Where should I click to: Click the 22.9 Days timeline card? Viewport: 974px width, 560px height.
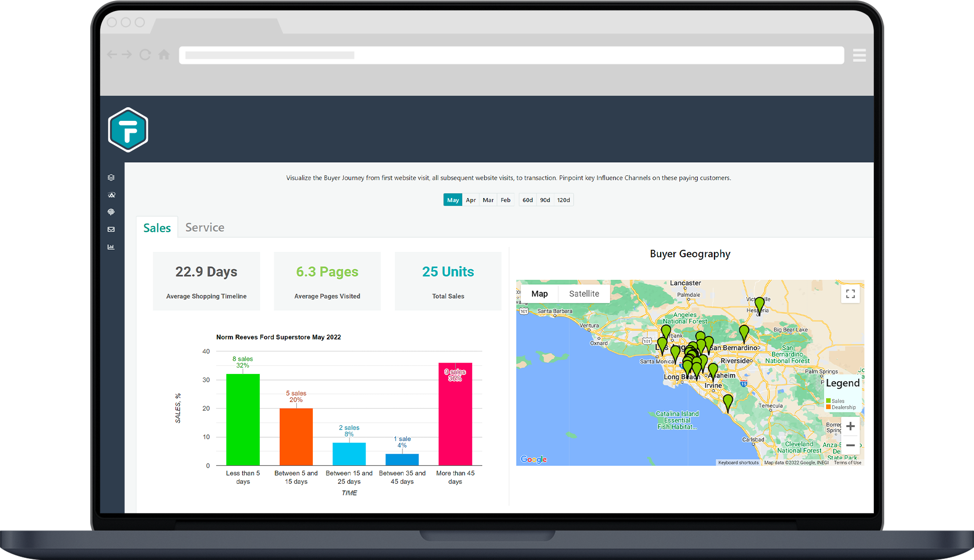pos(207,281)
